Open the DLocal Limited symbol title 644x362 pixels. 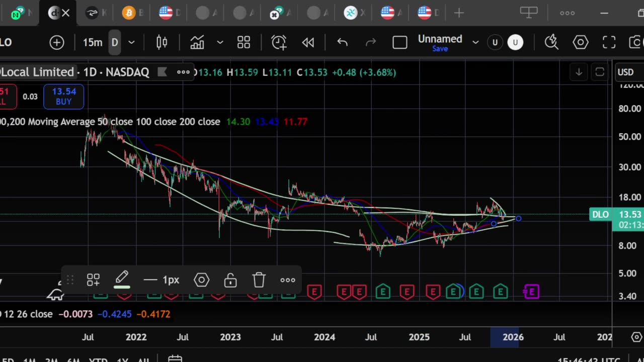pos(37,72)
